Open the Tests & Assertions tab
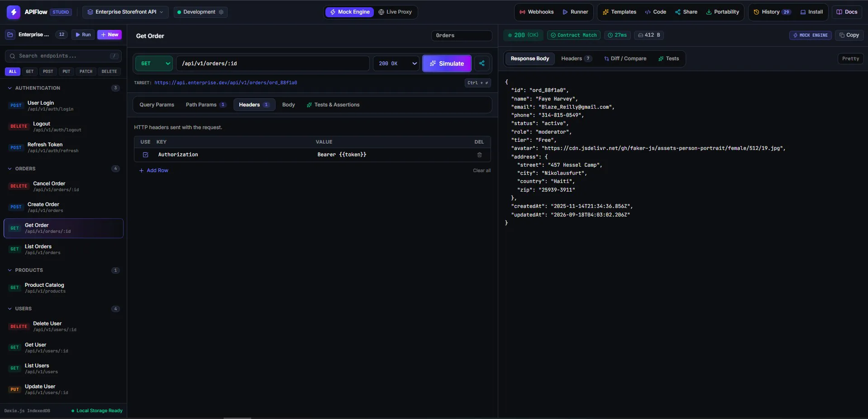This screenshot has height=419, width=868. click(333, 105)
